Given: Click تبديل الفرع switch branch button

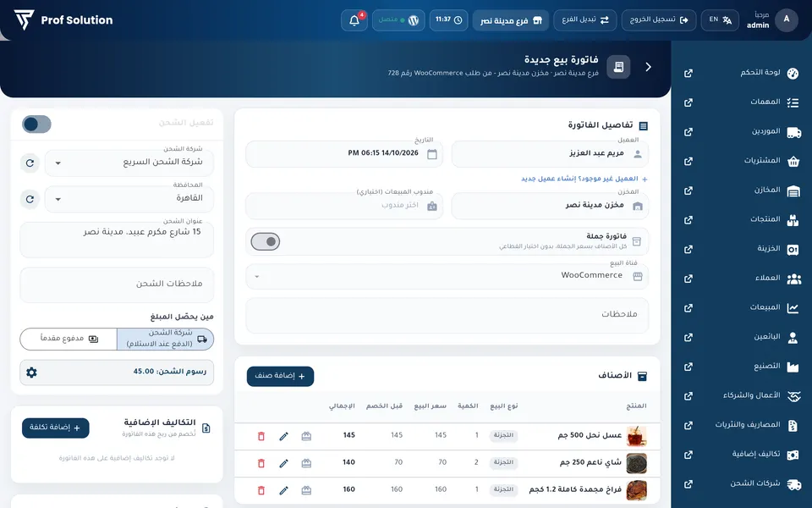Looking at the screenshot, I should [585, 20].
